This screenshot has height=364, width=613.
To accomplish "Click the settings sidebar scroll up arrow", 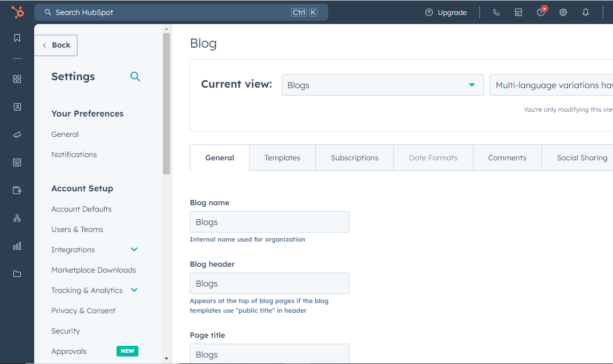I will (167, 29).
